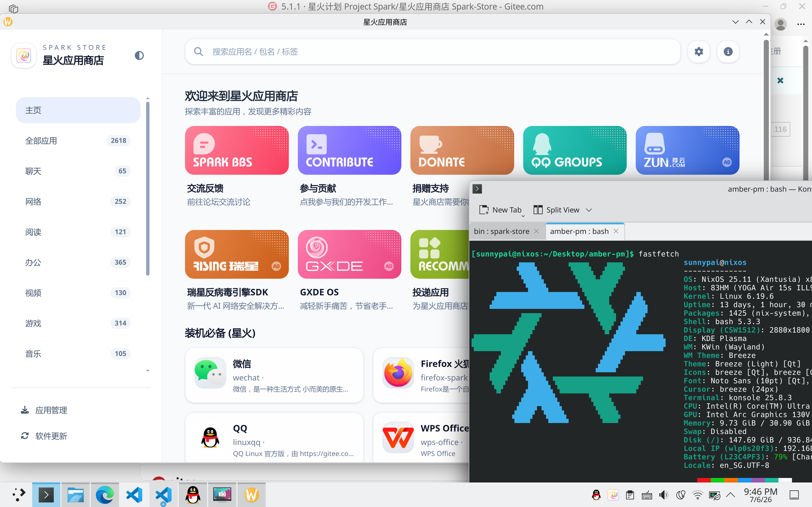This screenshot has width=812, height=507.
Task: Open the QQ linuxqq app card
Action: coord(274,438)
